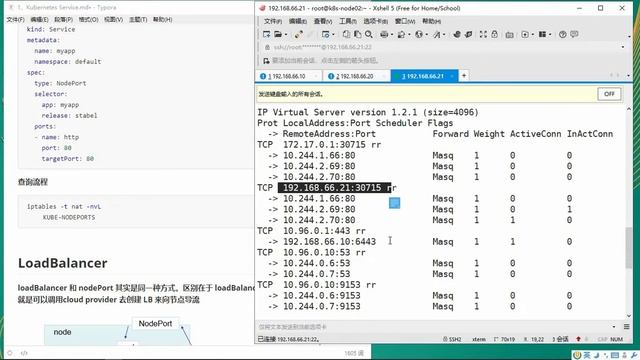Click lock screen icon in Xshell toolbar
The image size is (640, 360).
click(495, 34)
